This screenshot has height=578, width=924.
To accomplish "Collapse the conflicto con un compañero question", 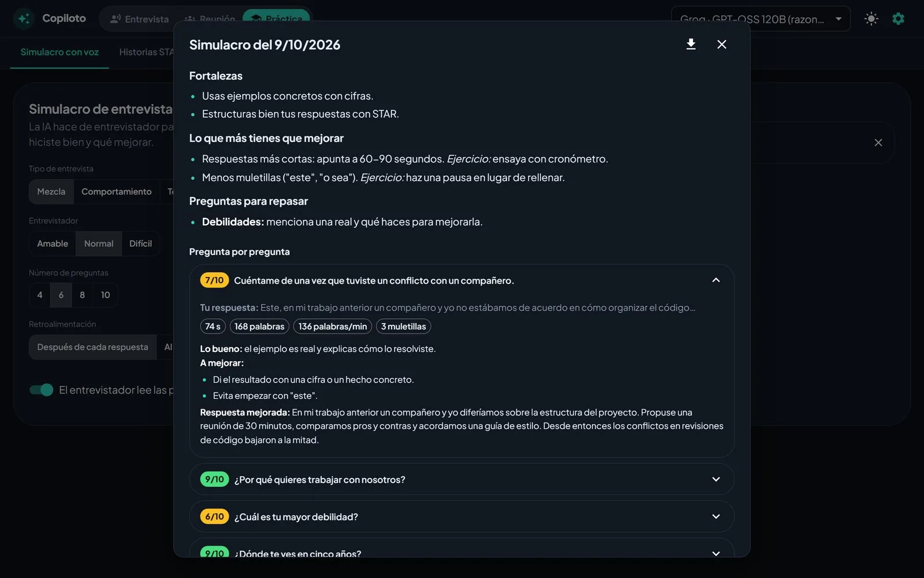I will pos(716,280).
